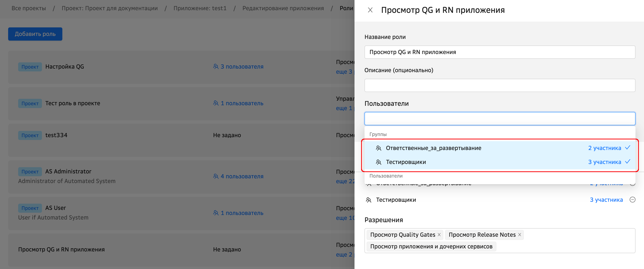Screen dimensions: 644x269
Task: Open 2 участника link in dropdown group
Action: (604, 148)
